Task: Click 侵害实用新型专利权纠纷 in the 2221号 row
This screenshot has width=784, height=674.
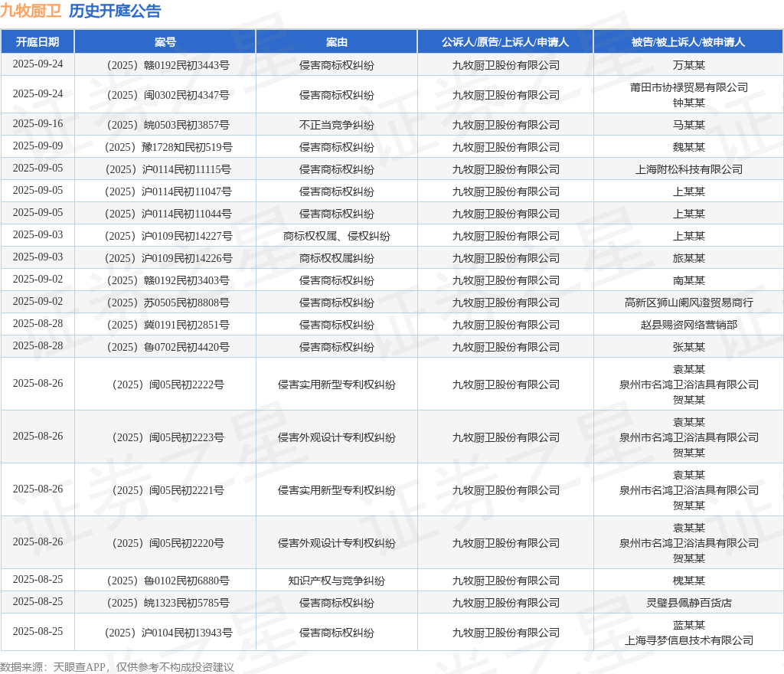Action: point(337,490)
